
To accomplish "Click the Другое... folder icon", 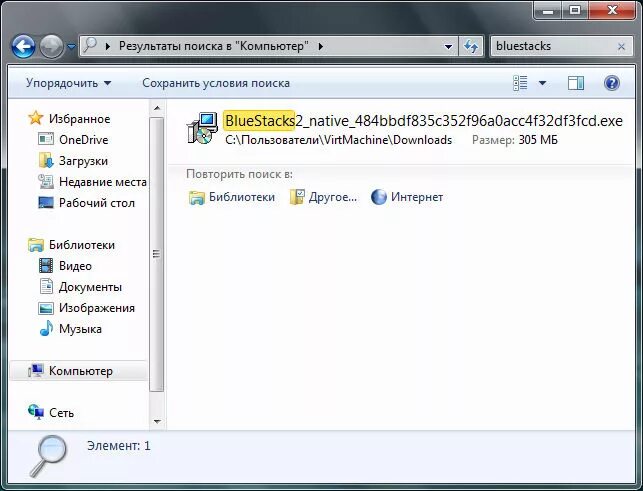I will coord(297,197).
